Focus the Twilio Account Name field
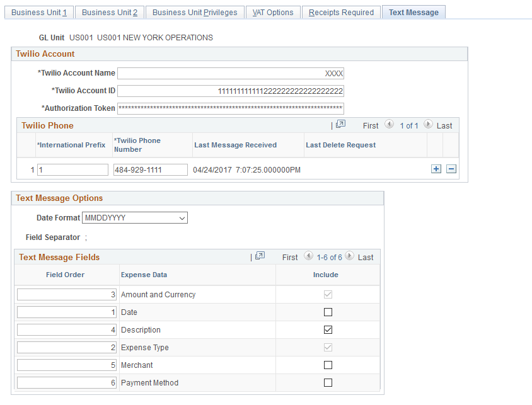The height and width of the screenshot is (405, 532). [x=231, y=73]
